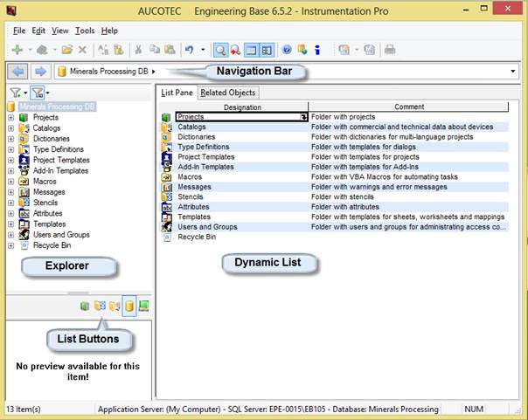Click the folder-with-blue-symbol list button
The image size is (528, 420).
tap(100, 306)
